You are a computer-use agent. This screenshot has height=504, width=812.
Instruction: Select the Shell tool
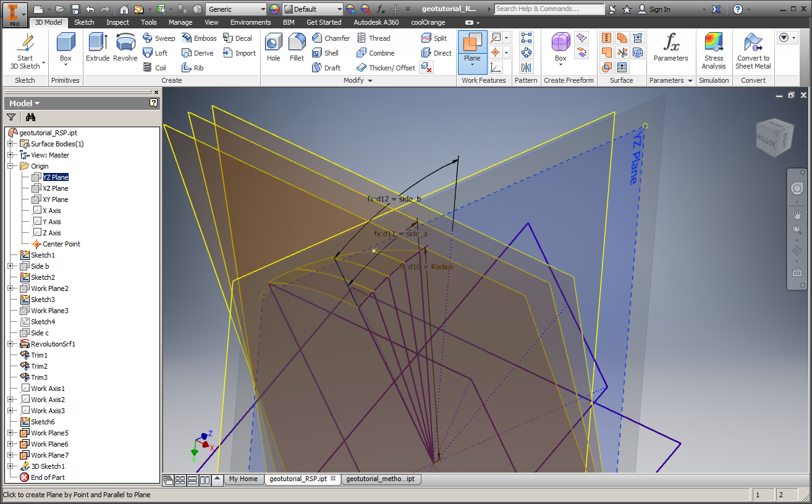[x=325, y=53]
